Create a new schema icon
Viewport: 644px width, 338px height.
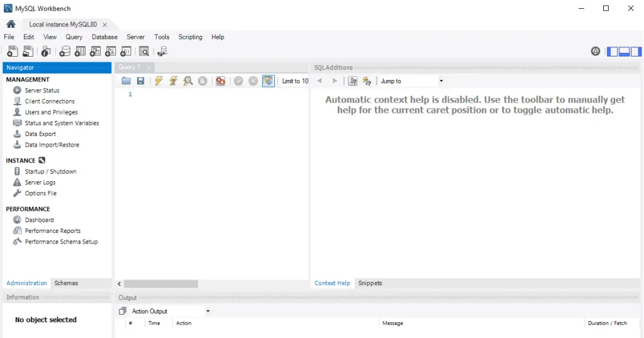pyautogui.click(x=65, y=51)
